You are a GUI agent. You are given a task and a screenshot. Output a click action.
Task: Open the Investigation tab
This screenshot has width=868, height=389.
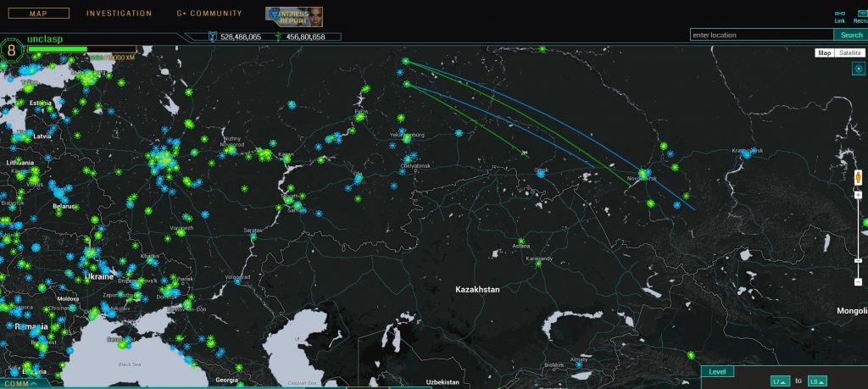click(x=119, y=14)
